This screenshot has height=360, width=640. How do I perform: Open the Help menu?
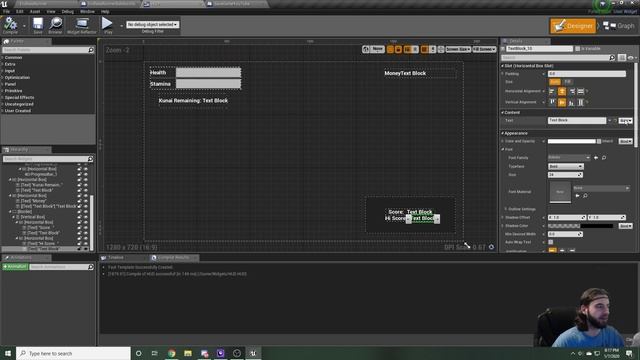105,11
